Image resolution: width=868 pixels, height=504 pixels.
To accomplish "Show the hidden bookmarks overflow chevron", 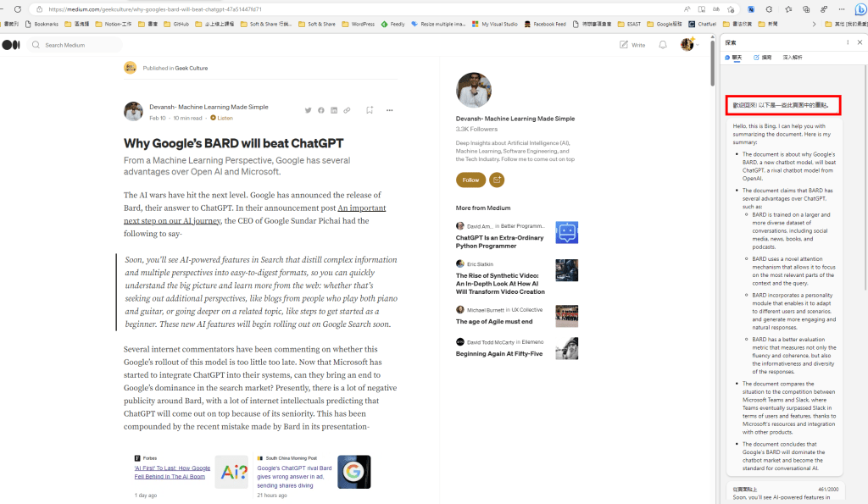I will 814,24.
